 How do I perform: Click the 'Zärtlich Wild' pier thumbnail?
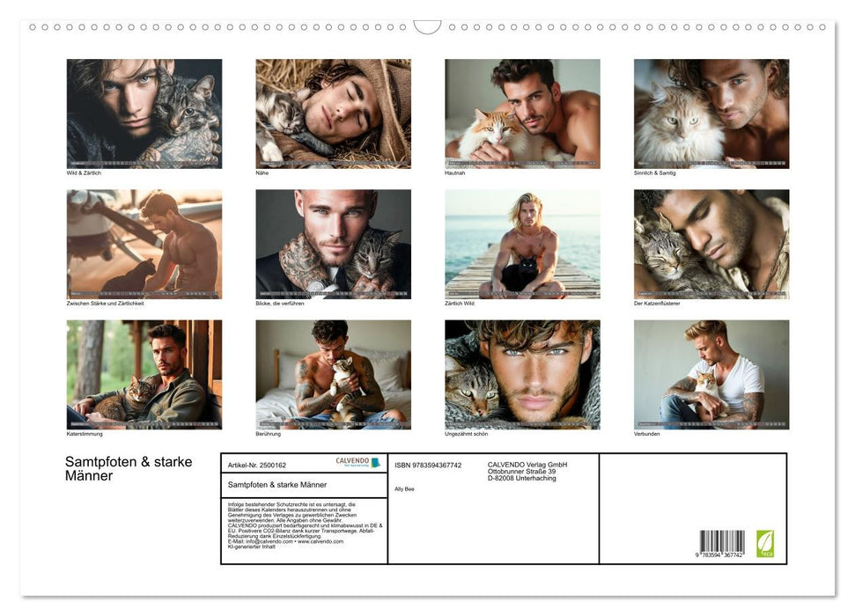(522, 245)
